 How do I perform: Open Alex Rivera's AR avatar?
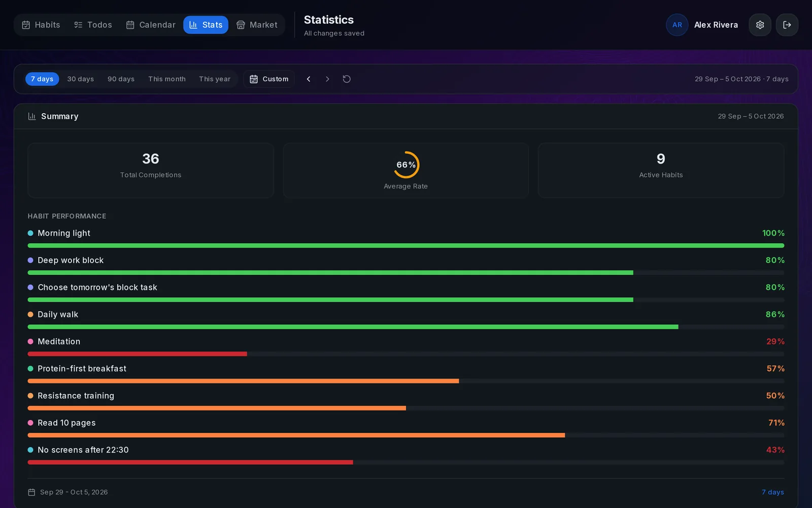pos(677,25)
